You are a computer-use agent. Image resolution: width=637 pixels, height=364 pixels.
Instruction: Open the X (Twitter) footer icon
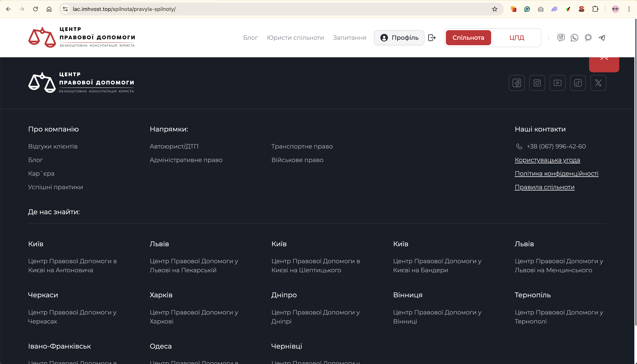tap(598, 83)
